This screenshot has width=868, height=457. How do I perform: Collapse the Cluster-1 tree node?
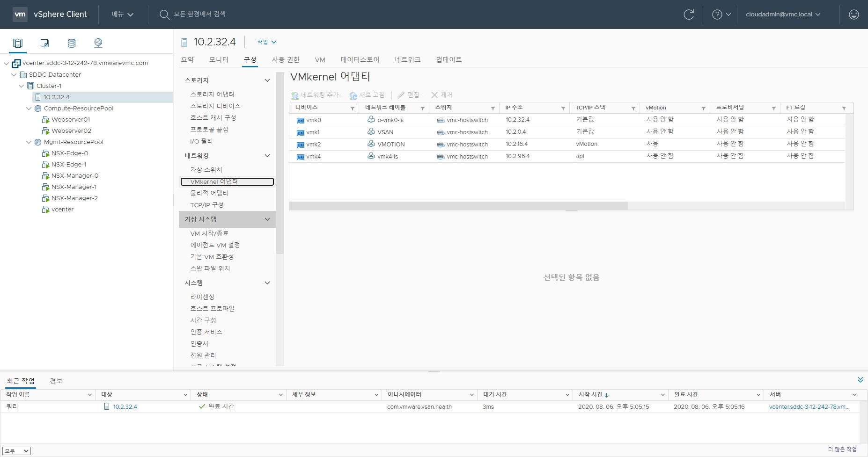click(x=22, y=86)
